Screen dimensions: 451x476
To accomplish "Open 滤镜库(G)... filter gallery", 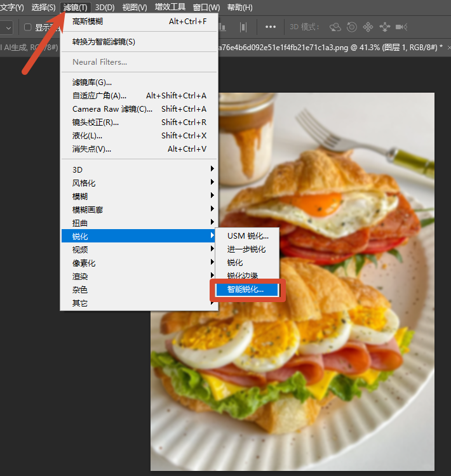I will pos(140,83).
